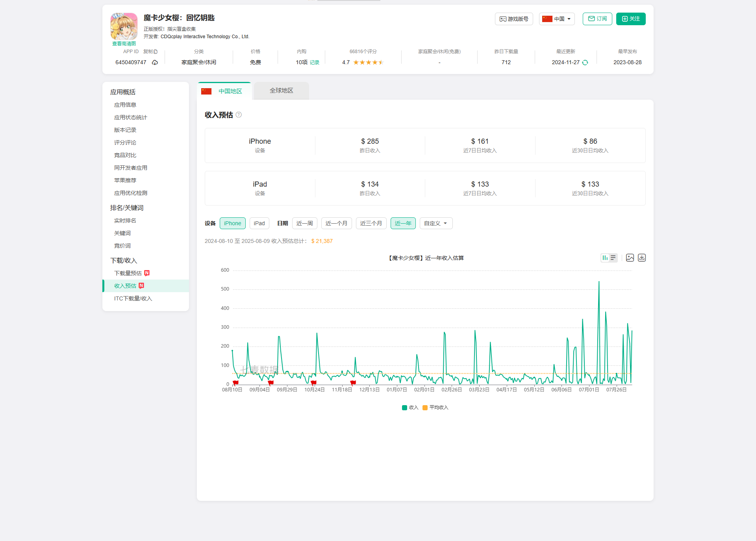This screenshot has width=756, height=541.
Task: Open 评分评论 in sidebar
Action: (125, 143)
